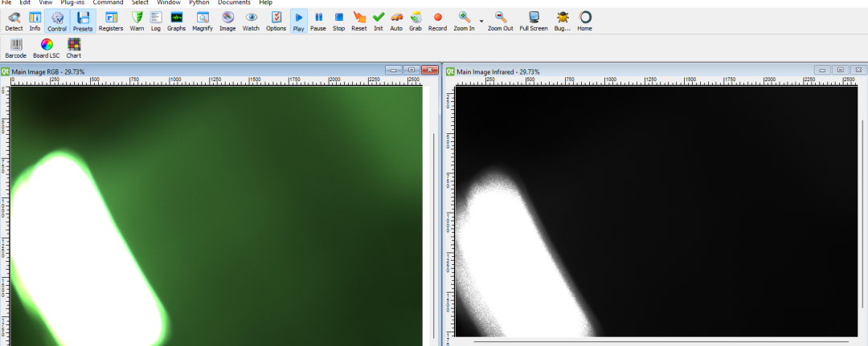Image resolution: width=868 pixels, height=346 pixels.
Task: Expand the Zoom In dropdown arrow
Action: pos(481,21)
